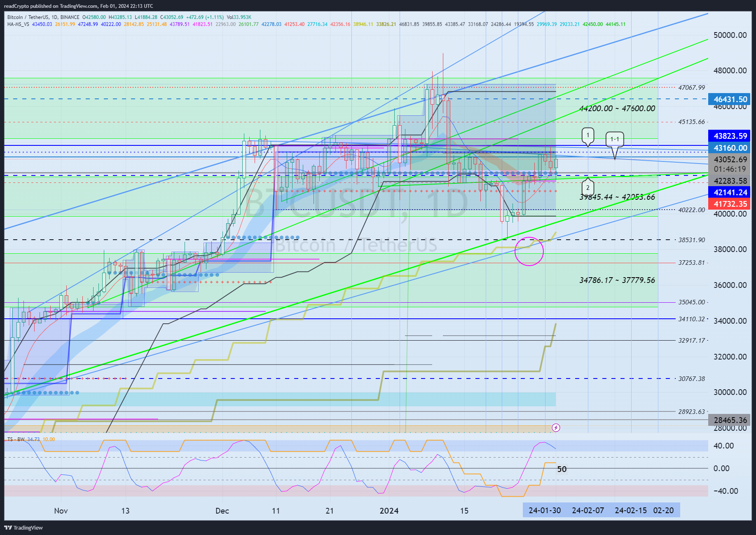
Task: Click the 28923.63 level text
Action: click(x=692, y=411)
